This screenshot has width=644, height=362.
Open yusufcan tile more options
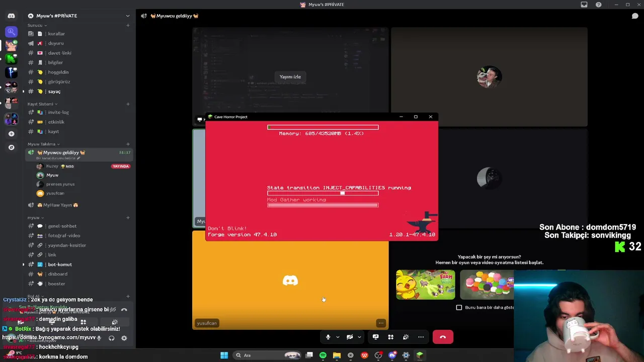click(381, 323)
